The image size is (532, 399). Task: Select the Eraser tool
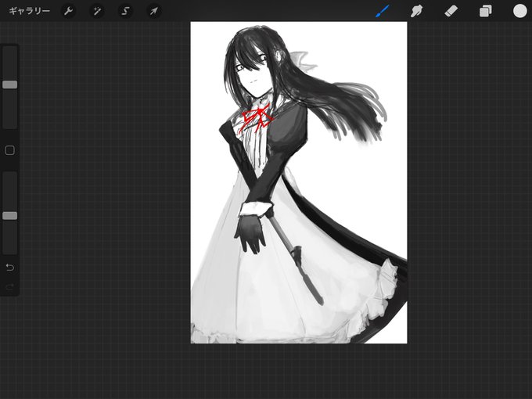pyautogui.click(x=451, y=11)
